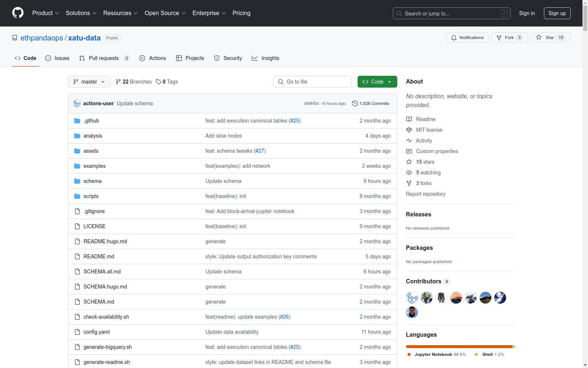Expand the Open Source menu
588x368 pixels.
coord(165,13)
